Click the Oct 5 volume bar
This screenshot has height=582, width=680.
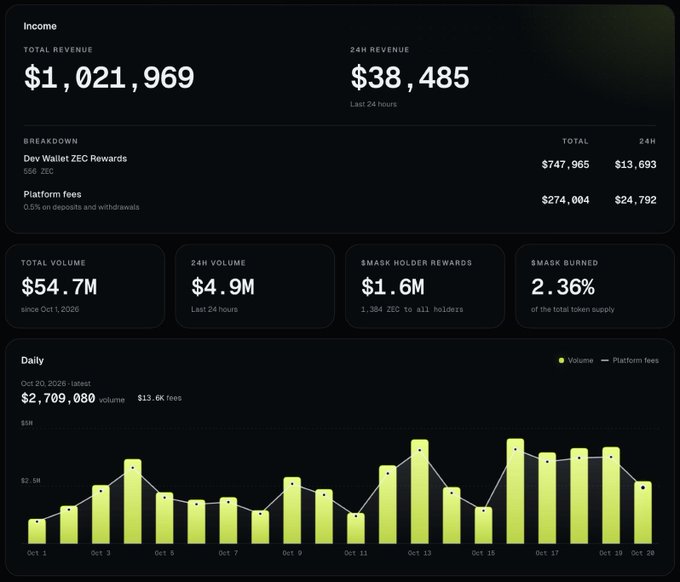click(x=164, y=518)
